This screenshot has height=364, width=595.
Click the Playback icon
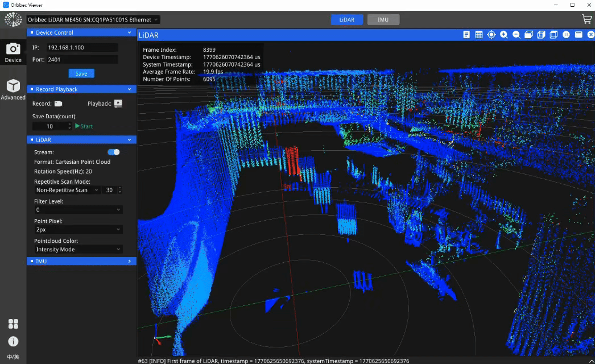click(118, 104)
